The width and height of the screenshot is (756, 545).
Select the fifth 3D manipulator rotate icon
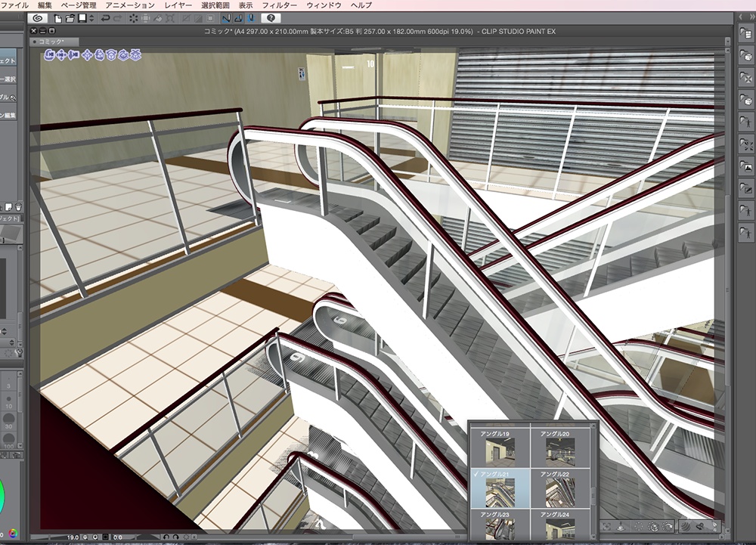pyautogui.click(x=99, y=55)
